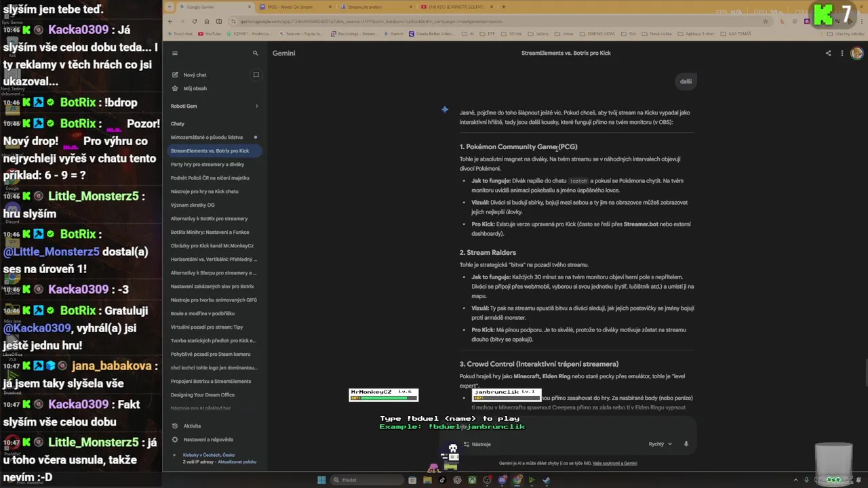Open chat Alternativy k BotRix pro streamery
The height and width of the screenshot is (488, 868).
210,218
